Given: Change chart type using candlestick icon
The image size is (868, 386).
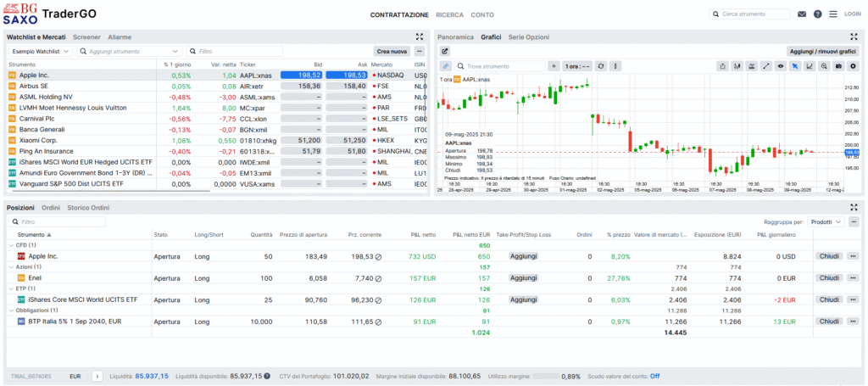Looking at the screenshot, I should 737,66.
